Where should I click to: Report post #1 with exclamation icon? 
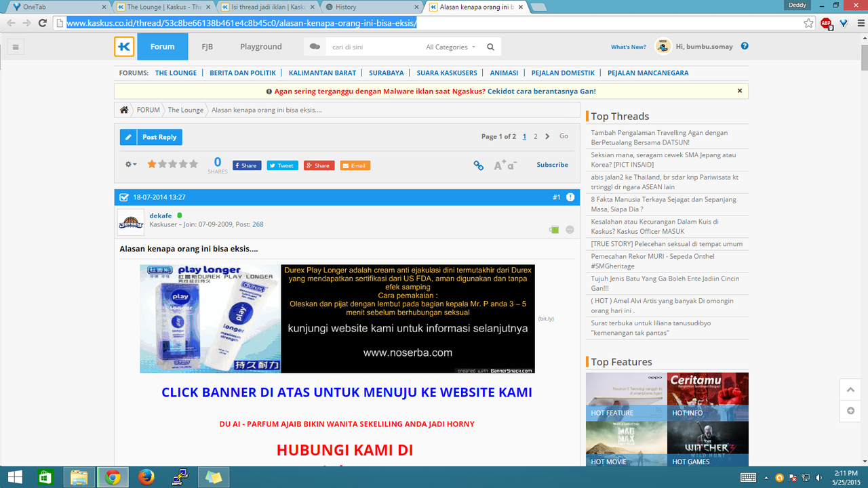(570, 197)
